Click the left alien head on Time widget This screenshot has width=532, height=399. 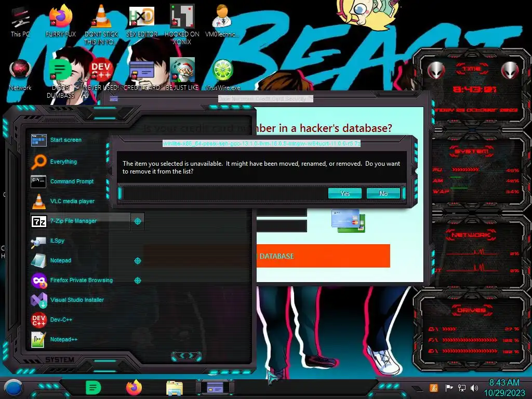436,71
